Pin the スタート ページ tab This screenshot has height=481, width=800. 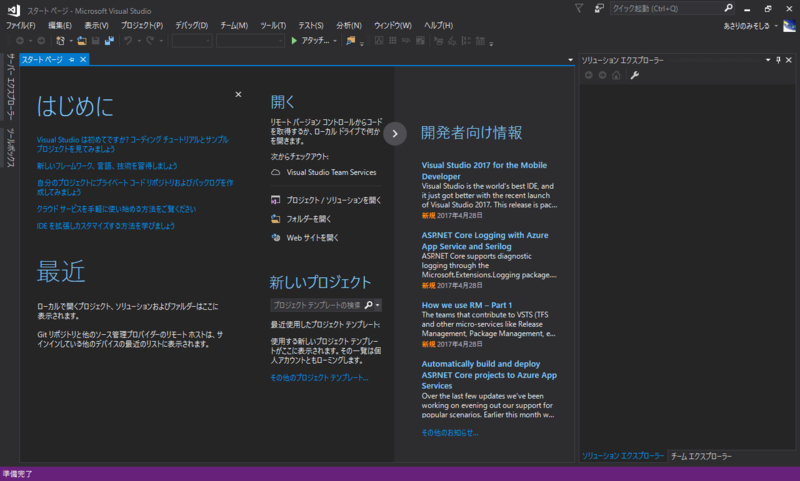(71, 60)
